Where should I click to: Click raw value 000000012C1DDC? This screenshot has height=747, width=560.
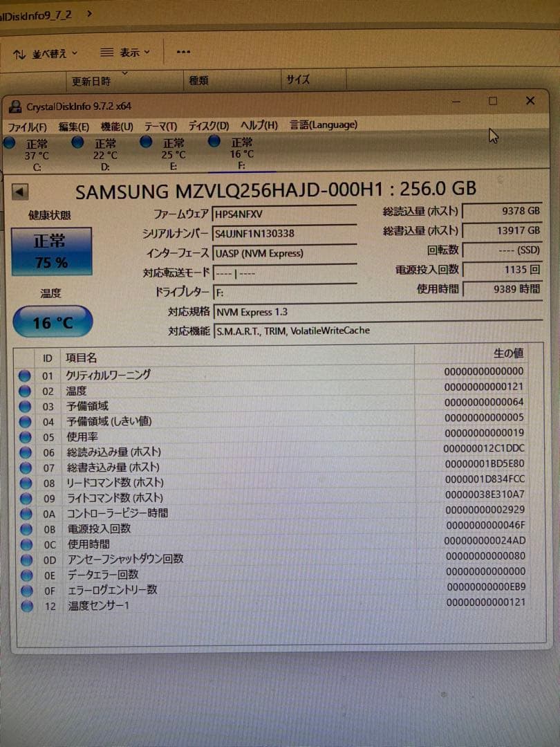[x=484, y=448]
